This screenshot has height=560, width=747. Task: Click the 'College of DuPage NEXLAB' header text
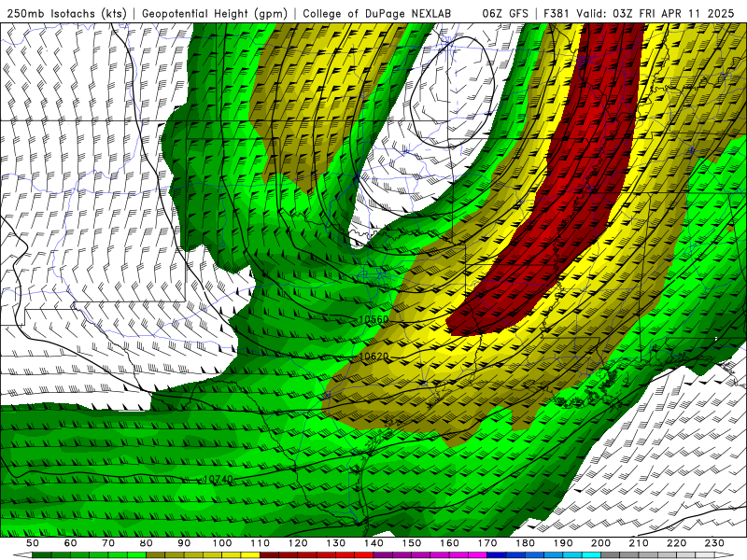(377, 13)
